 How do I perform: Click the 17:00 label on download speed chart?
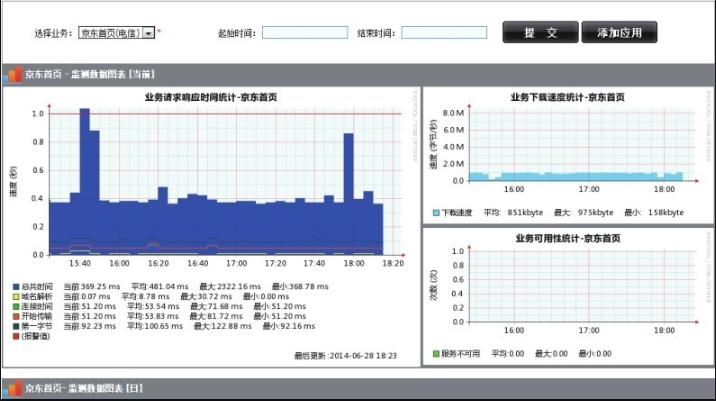tap(589, 189)
